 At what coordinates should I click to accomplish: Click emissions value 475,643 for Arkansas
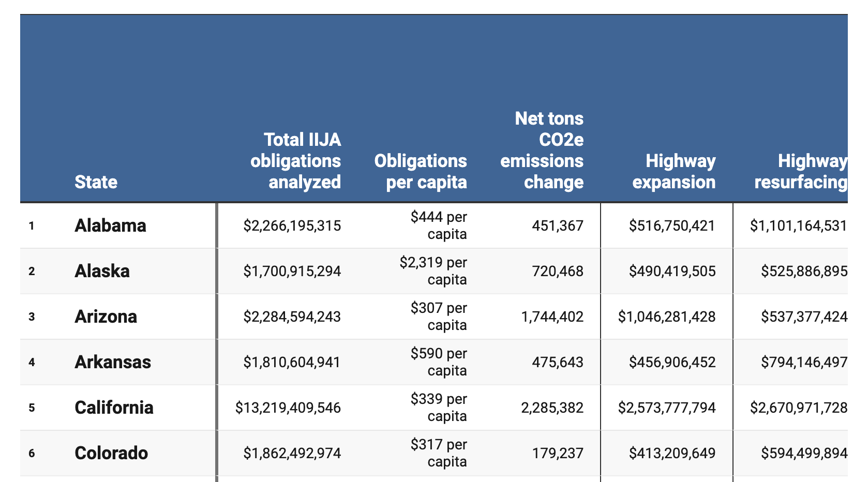[x=558, y=362]
